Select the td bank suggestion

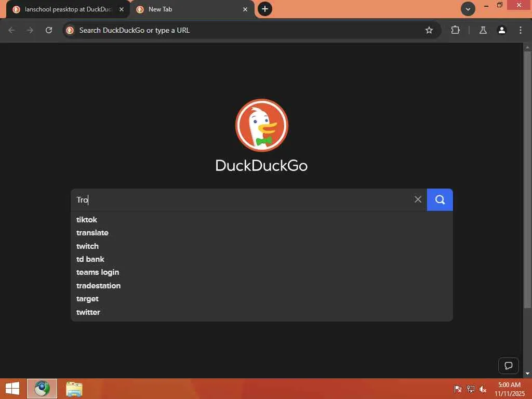click(262, 259)
